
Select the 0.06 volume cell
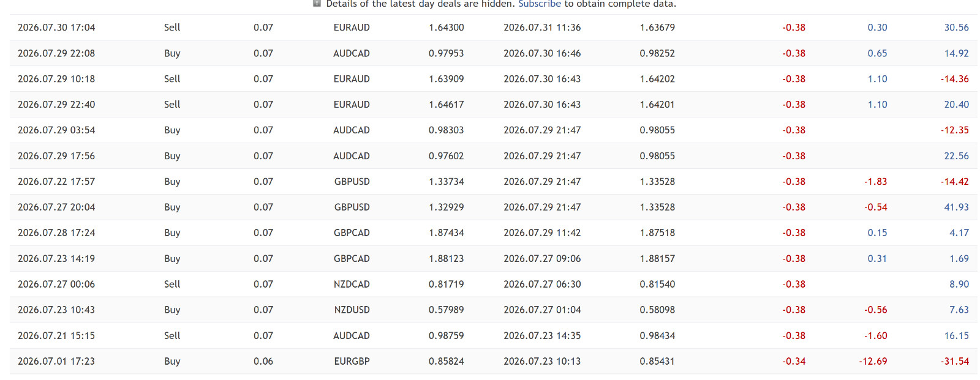coord(263,361)
